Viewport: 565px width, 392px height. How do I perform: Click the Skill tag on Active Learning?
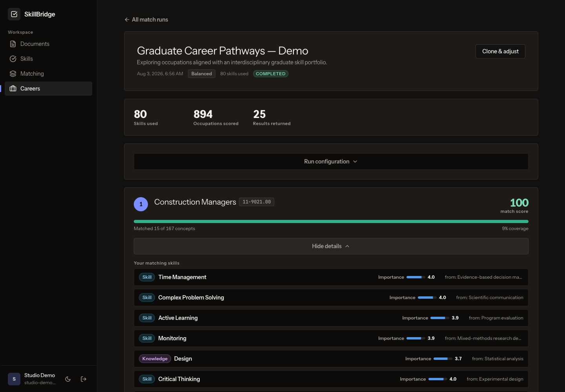147,318
